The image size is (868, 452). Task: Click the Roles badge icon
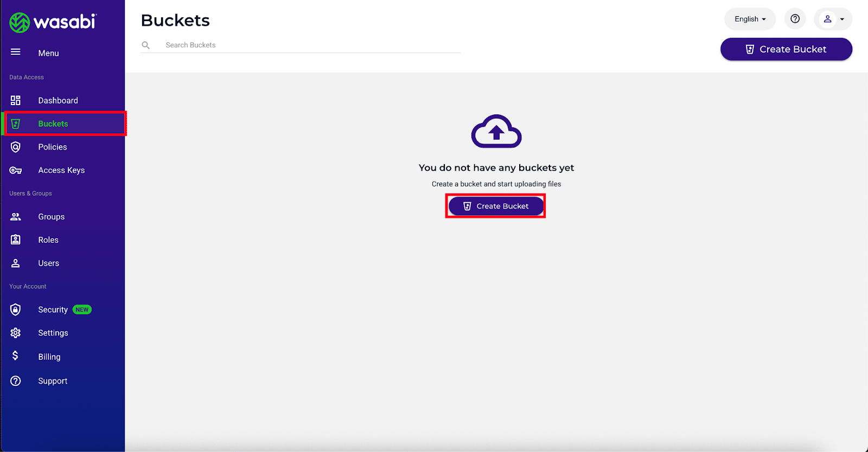coord(16,240)
